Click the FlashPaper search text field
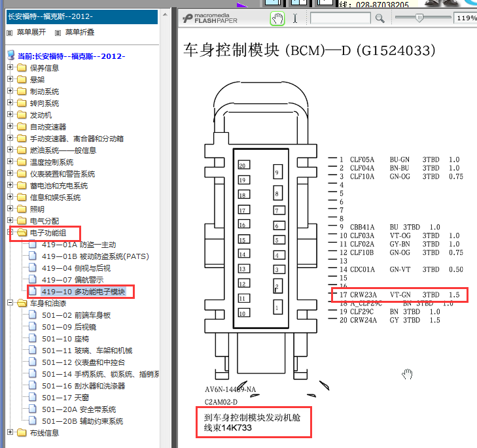This screenshot has width=477, height=448. click(x=340, y=18)
